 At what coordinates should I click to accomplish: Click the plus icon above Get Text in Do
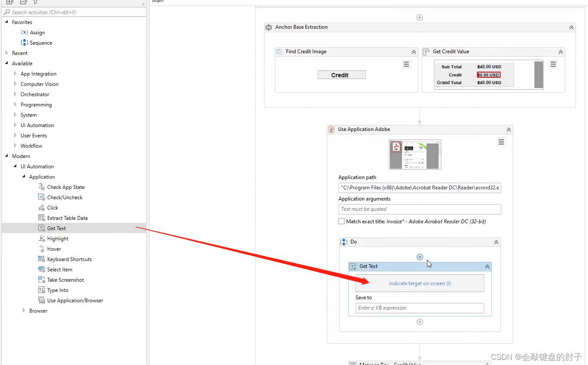pos(420,257)
